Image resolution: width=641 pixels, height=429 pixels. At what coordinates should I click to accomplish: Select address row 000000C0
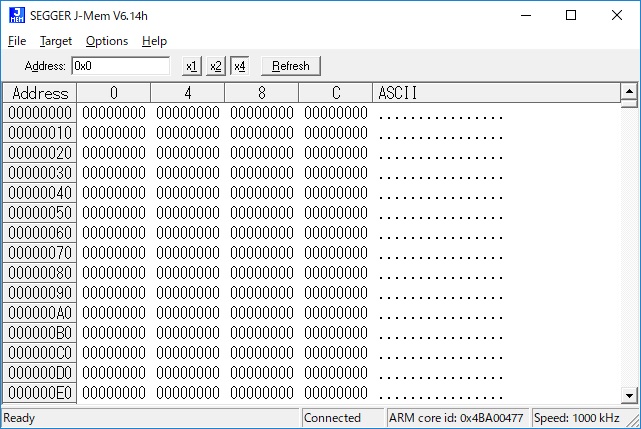[x=40, y=353]
